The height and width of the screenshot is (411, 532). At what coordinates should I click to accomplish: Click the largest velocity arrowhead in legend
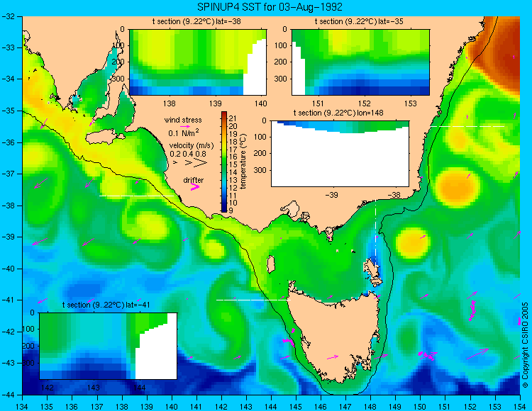pyautogui.click(x=201, y=163)
